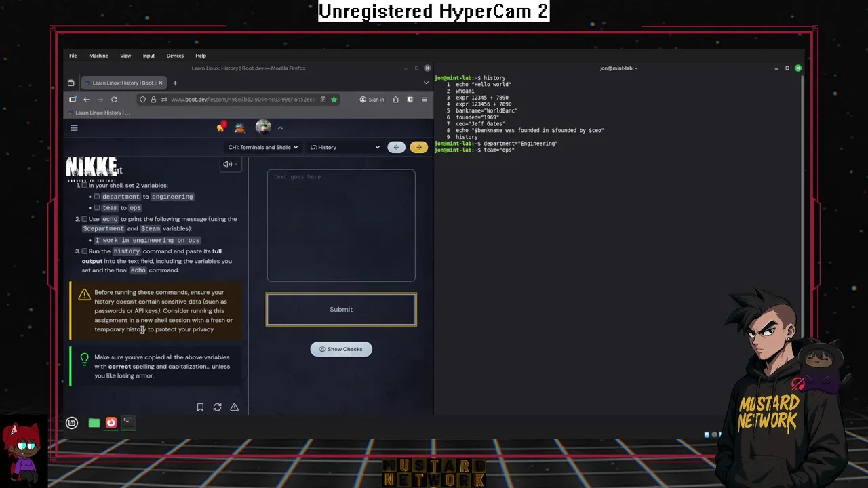Click the reset lesson refresh icon

(x=217, y=407)
